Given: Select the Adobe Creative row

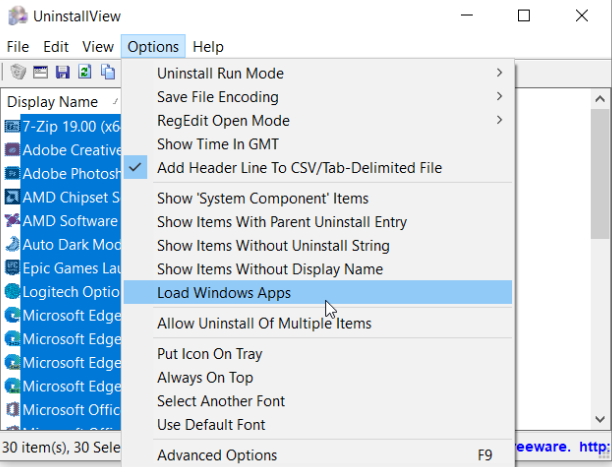Looking at the screenshot, I should click(71, 150).
